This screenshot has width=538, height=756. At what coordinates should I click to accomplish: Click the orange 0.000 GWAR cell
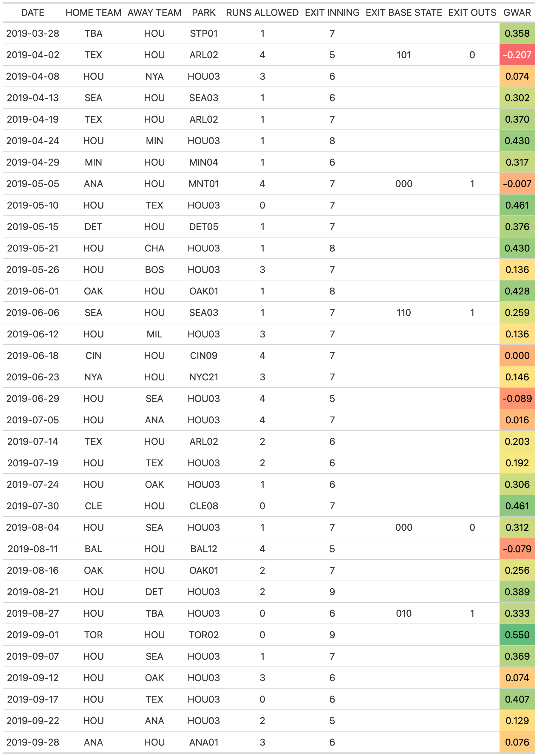point(517,356)
